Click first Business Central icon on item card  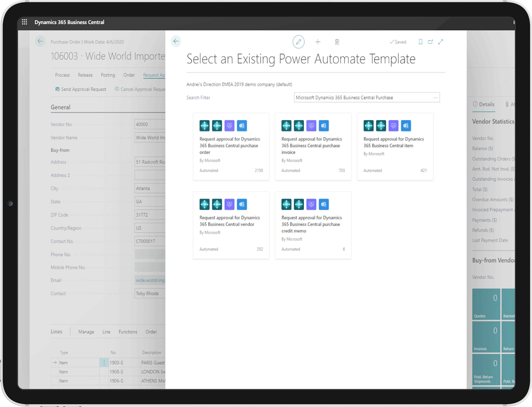[x=368, y=126]
